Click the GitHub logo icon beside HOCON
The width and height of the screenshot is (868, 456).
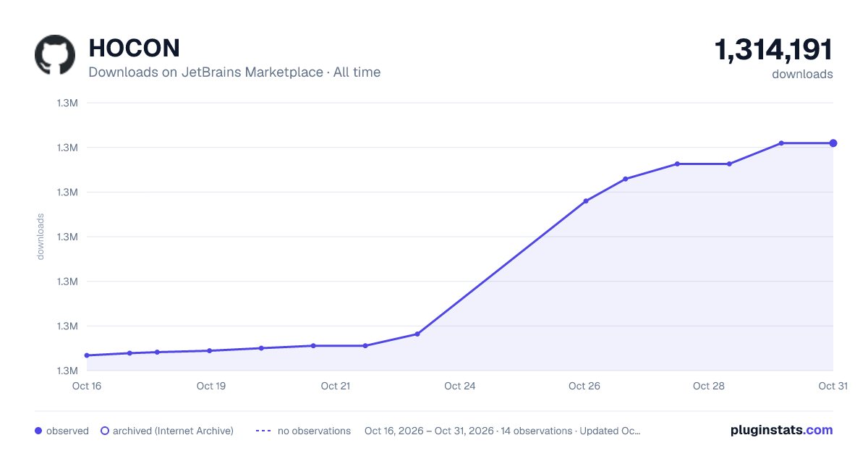click(55, 55)
